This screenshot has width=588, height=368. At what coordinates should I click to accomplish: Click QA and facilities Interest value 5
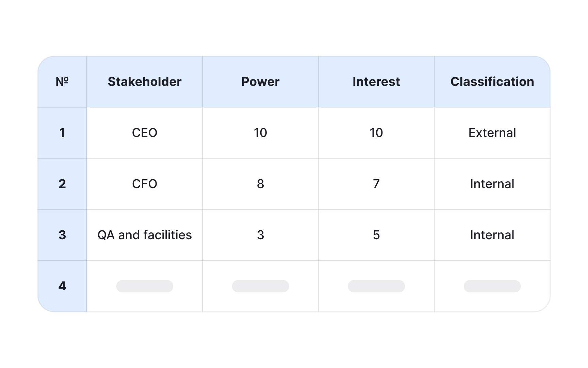point(376,235)
